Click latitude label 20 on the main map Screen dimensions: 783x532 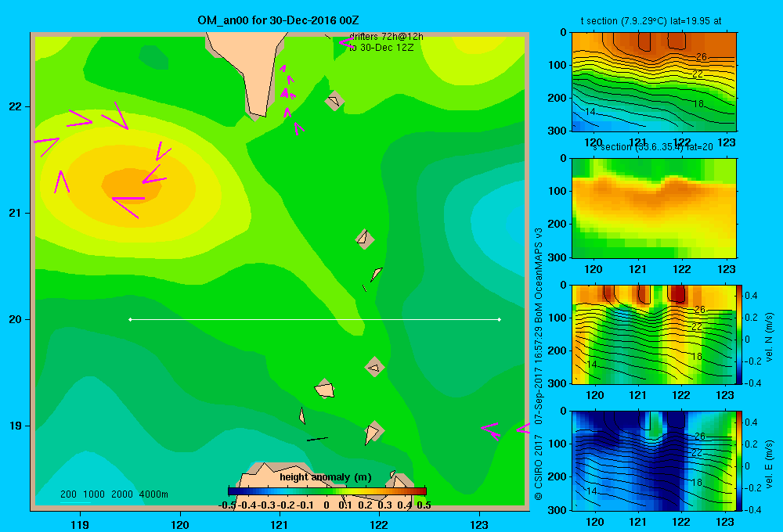coord(16,319)
